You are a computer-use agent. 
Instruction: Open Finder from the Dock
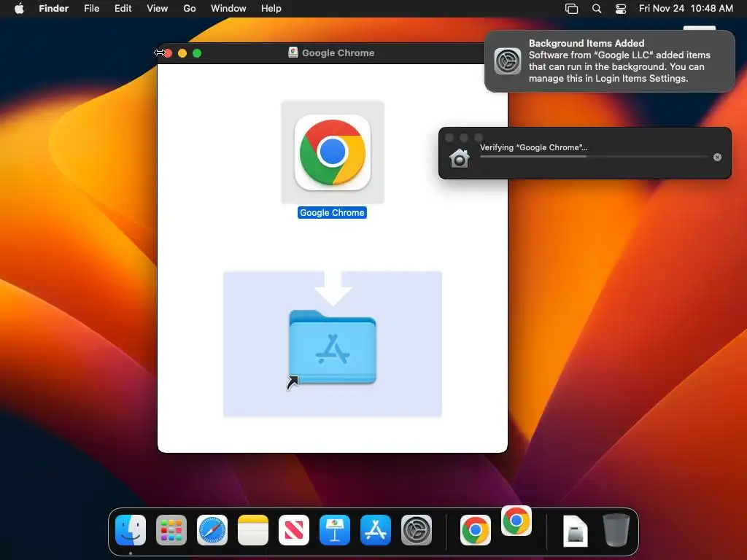131,530
